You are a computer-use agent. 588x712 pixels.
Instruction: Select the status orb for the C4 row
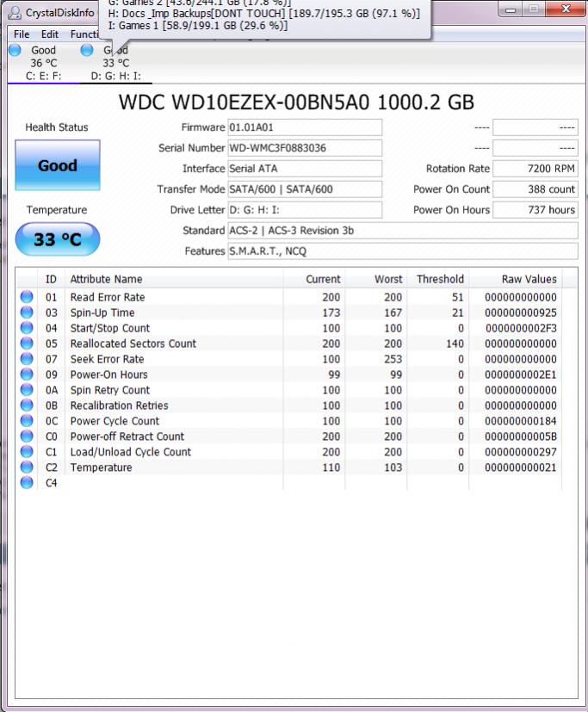27,483
